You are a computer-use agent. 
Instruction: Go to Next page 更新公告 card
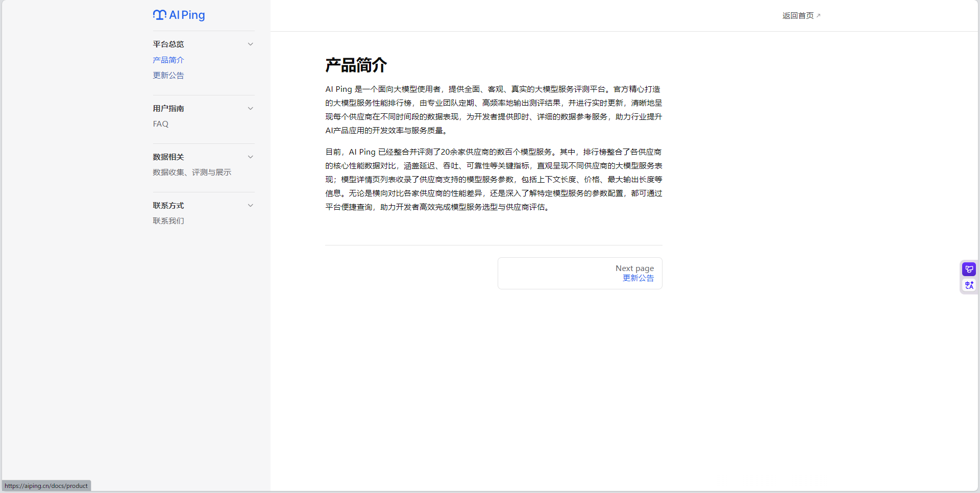580,273
